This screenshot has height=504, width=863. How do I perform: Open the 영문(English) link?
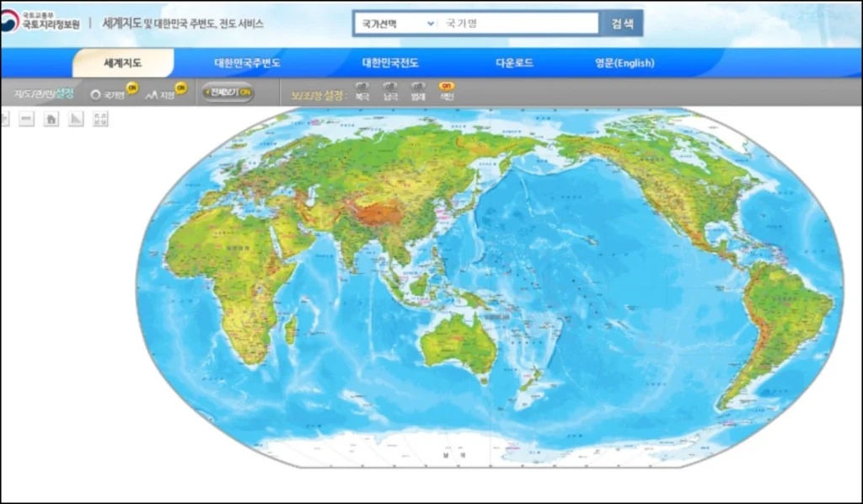pos(624,63)
